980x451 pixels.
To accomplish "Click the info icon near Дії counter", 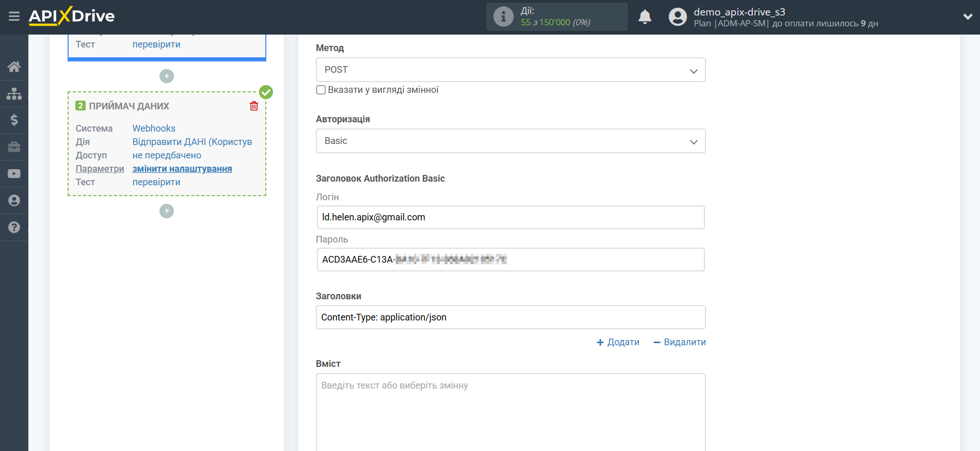I will pos(503,17).
